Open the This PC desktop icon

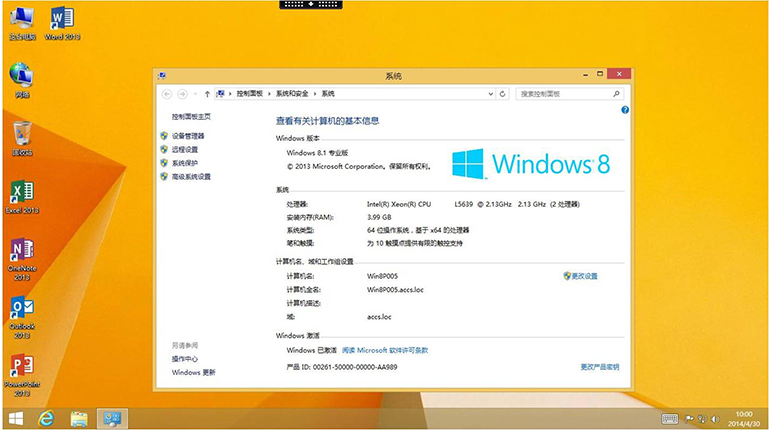pyautogui.click(x=22, y=24)
